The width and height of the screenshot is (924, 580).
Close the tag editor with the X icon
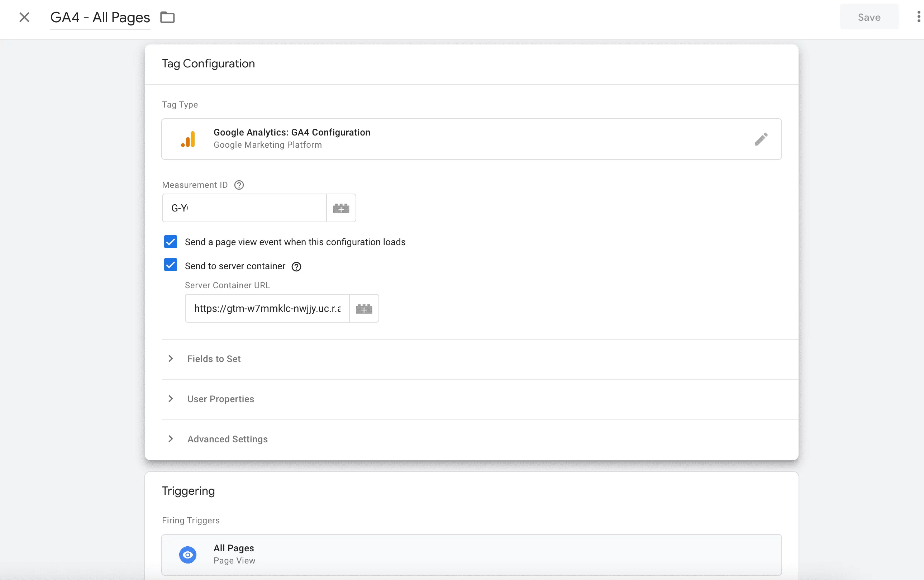coord(24,17)
